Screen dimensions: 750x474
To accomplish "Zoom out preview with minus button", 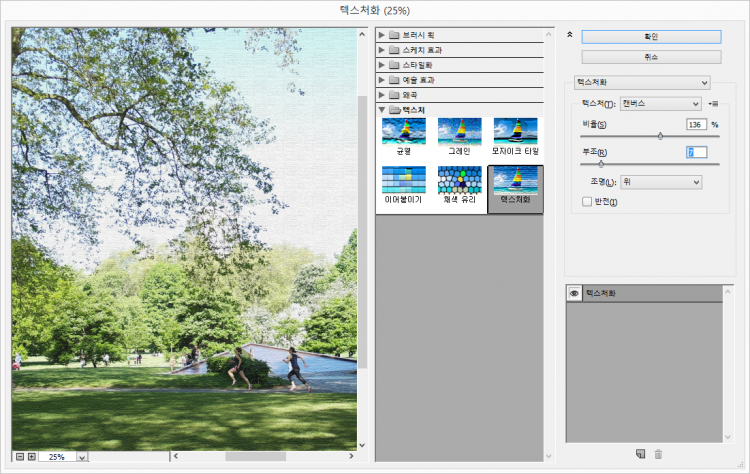I will point(18,456).
